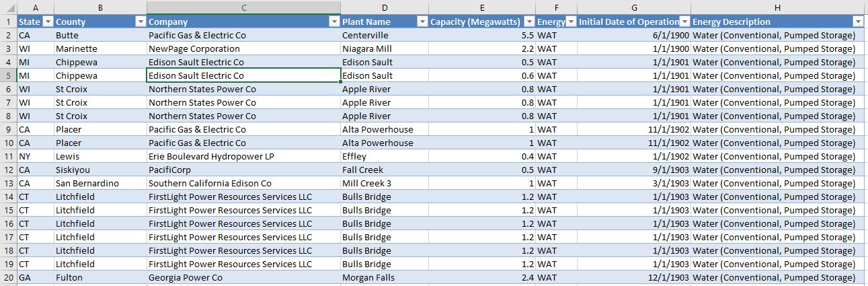Screen dimensions: 868x286
Task: Select column D header
Action: tap(385, 7)
